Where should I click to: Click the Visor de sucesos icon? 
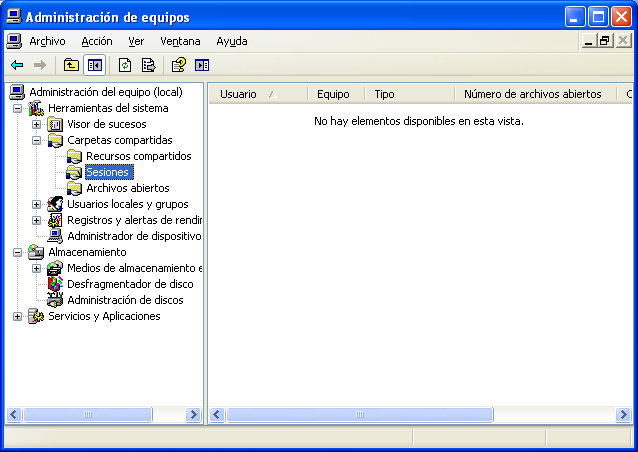(55, 124)
